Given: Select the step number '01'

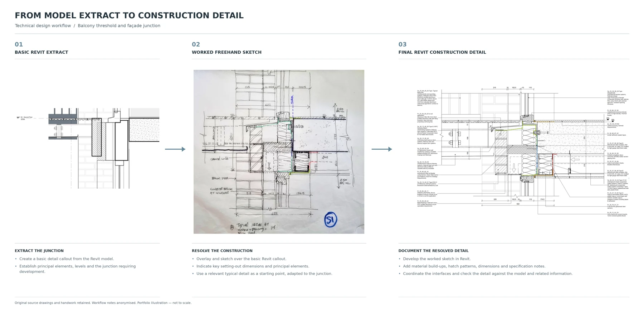Looking at the screenshot, I should [x=19, y=44].
